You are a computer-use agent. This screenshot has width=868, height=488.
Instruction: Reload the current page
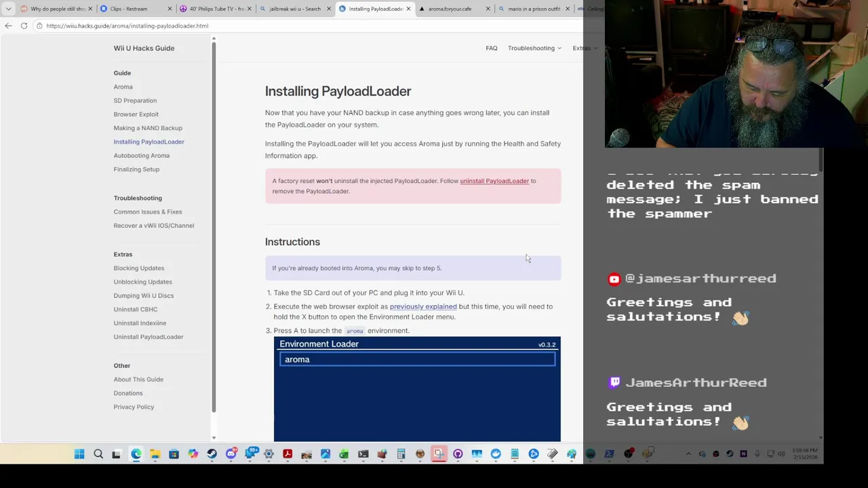click(24, 26)
